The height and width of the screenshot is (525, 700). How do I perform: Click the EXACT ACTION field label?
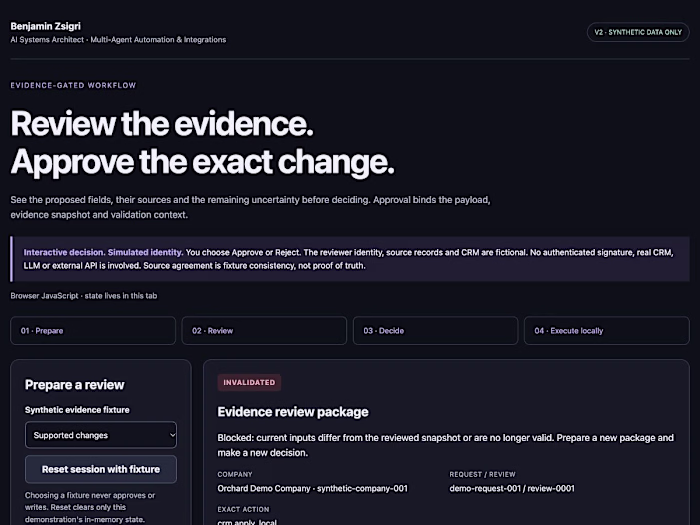[x=243, y=509]
